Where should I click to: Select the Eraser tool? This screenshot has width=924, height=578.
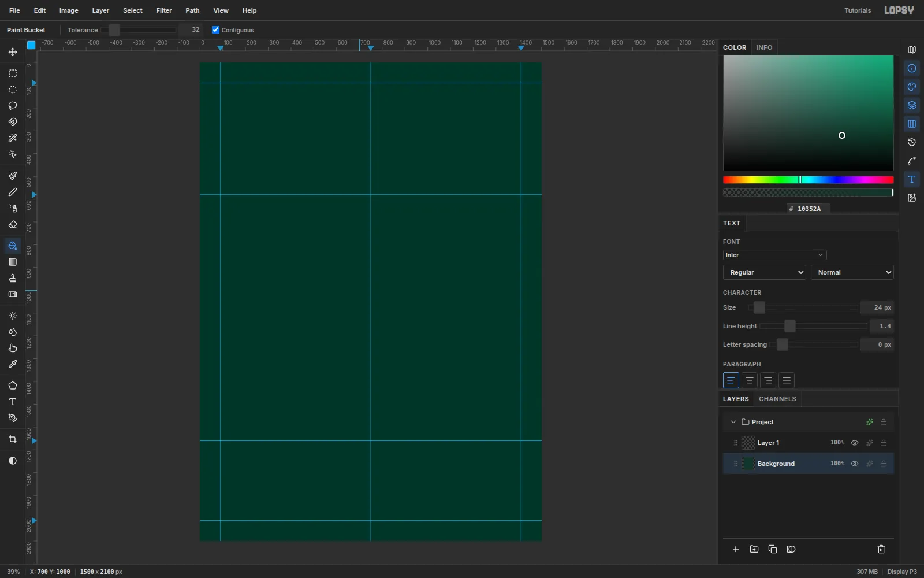pos(12,224)
